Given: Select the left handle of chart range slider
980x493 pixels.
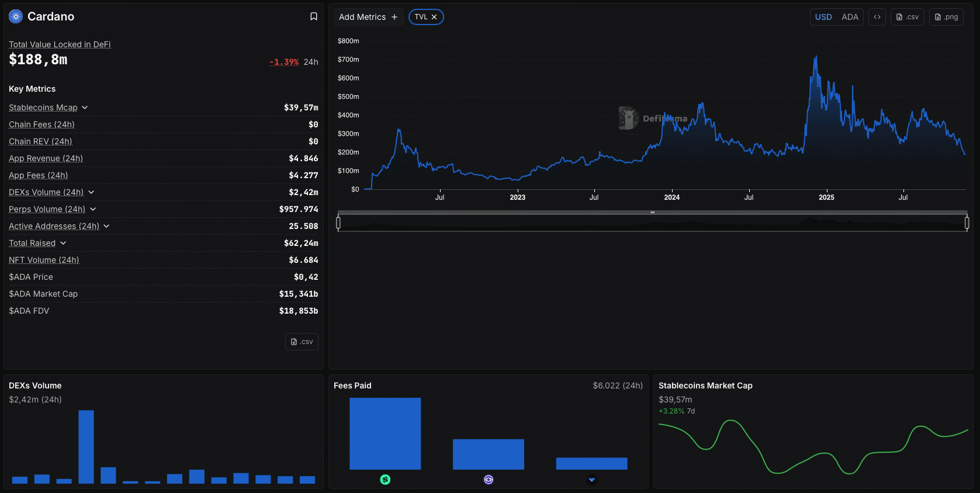Looking at the screenshot, I should tap(338, 223).
